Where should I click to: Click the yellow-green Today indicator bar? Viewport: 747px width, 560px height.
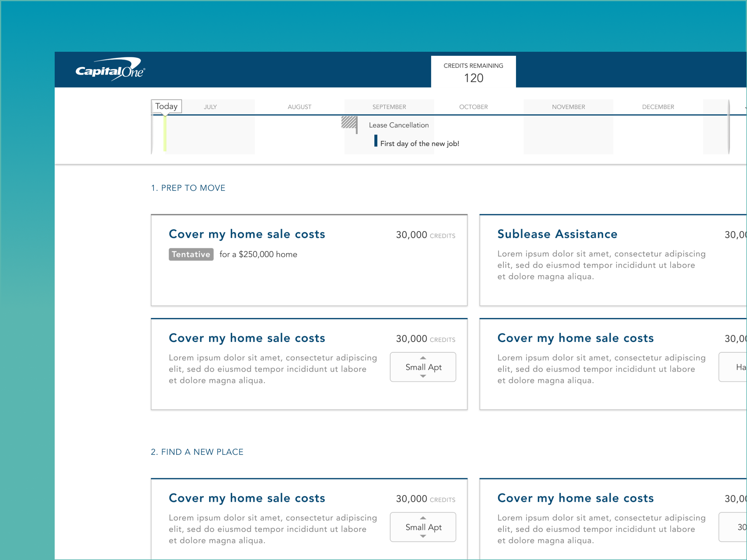pos(165,134)
